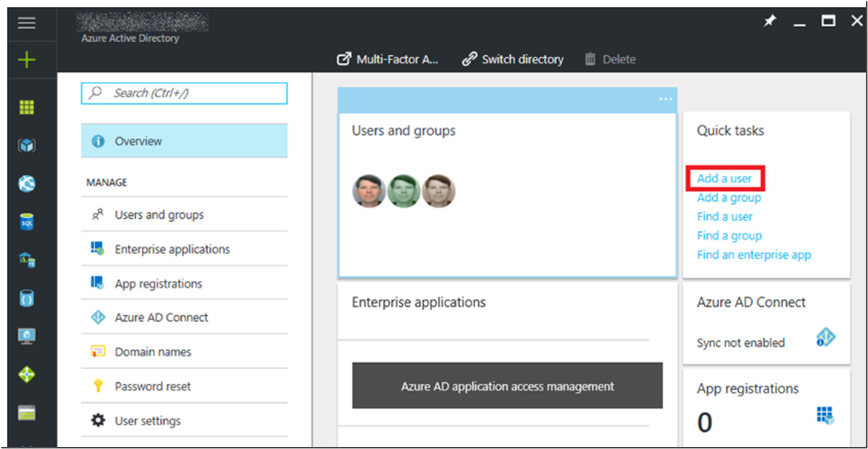Screen dimensions: 868x449
Task: Click the Delete trash toolbar item
Action: point(610,59)
